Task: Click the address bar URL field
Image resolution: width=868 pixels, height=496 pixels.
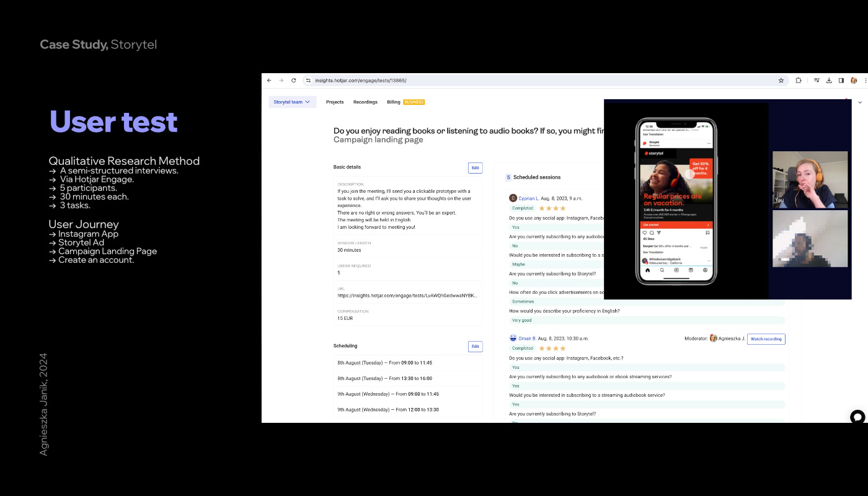Action: point(546,81)
